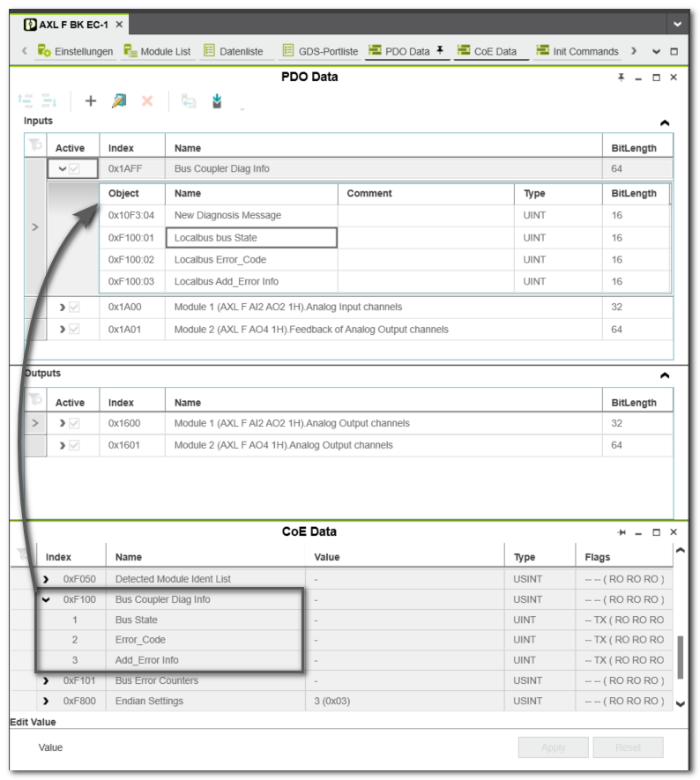Expand the 0xF050 Detected Module Ident List
This screenshot has height=780, width=700.
(x=46, y=579)
